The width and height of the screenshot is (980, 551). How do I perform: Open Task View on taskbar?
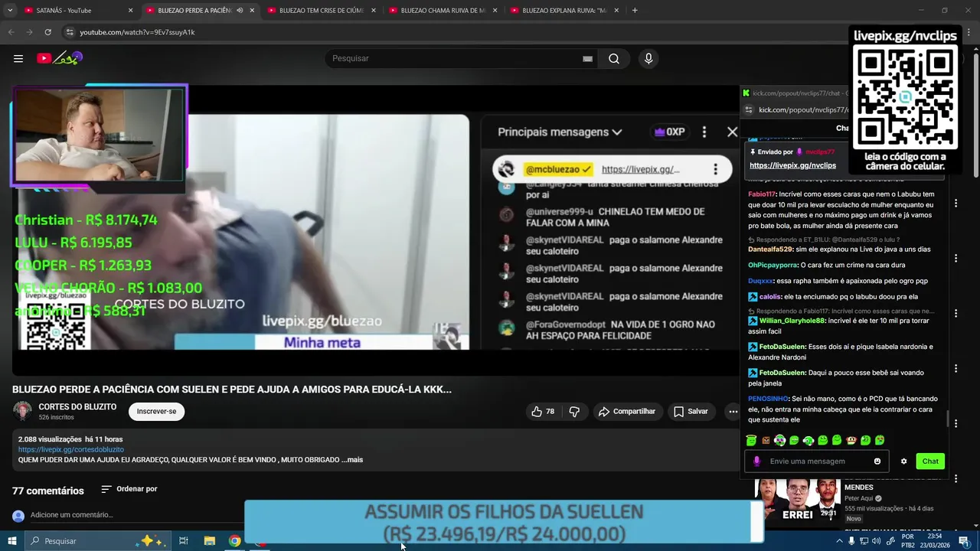184,540
